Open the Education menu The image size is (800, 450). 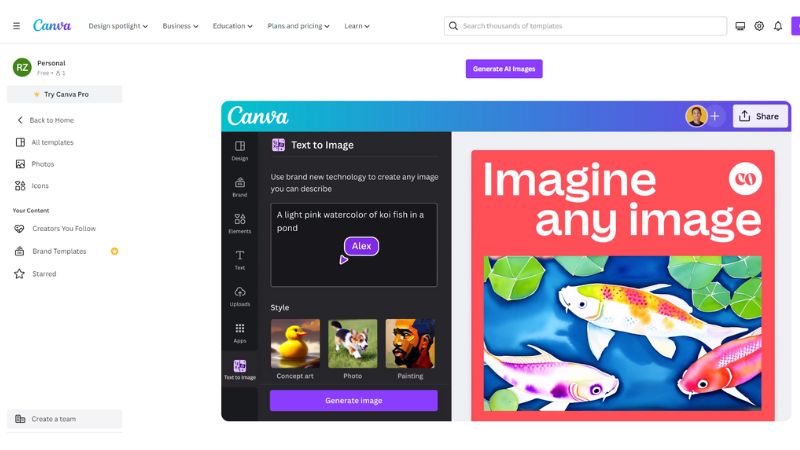tap(233, 26)
